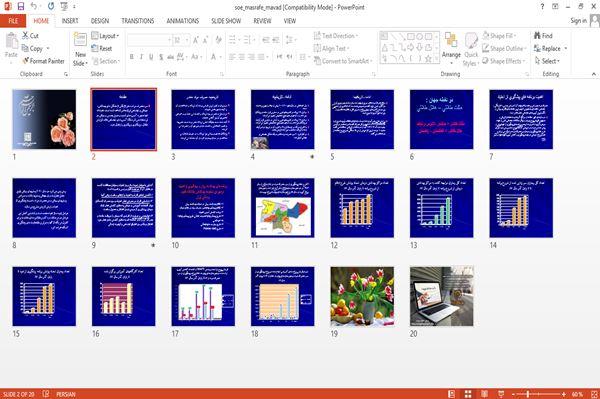The width and height of the screenshot is (600, 399).
Task: Toggle text Shadow formatting
Action: coord(161,57)
